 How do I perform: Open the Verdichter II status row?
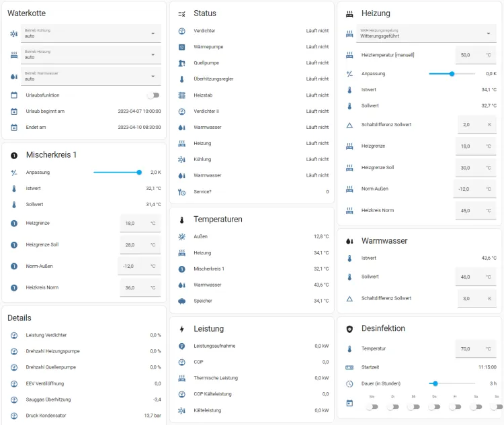point(253,111)
